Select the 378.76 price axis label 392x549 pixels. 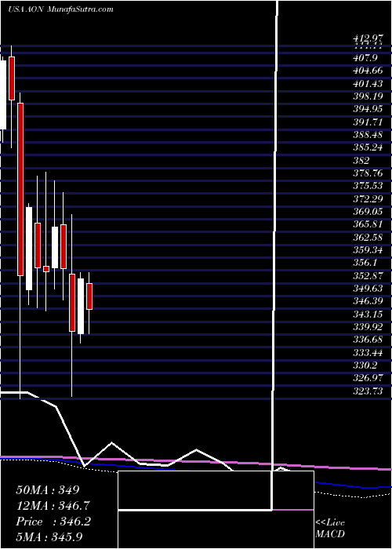pyautogui.click(x=368, y=173)
